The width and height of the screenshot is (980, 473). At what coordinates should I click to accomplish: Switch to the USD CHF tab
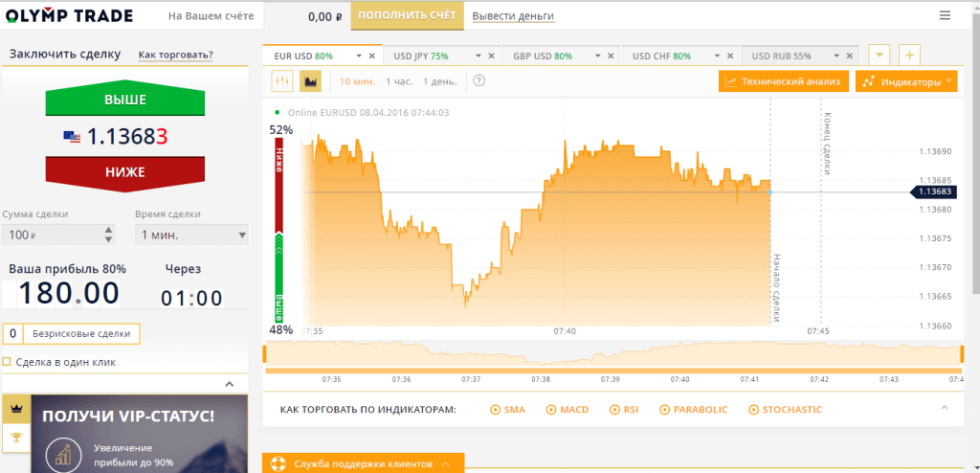pos(661,56)
